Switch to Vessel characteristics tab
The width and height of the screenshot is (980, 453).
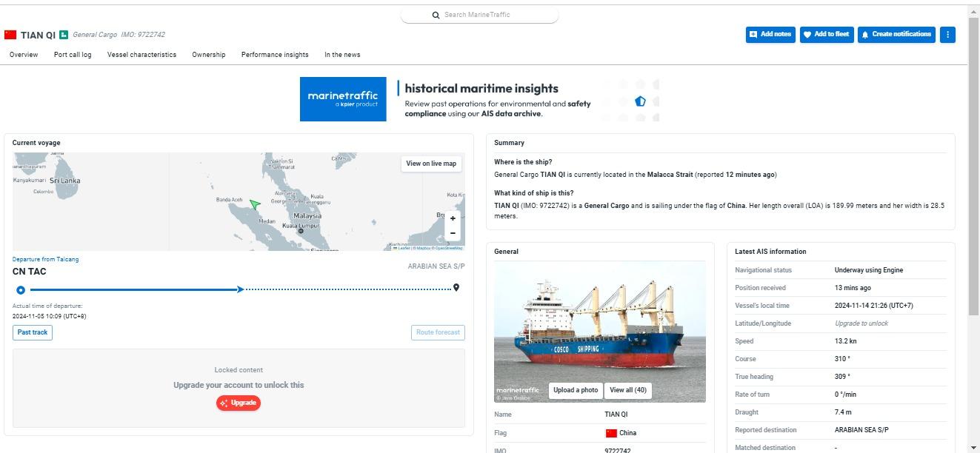(141, 55)
